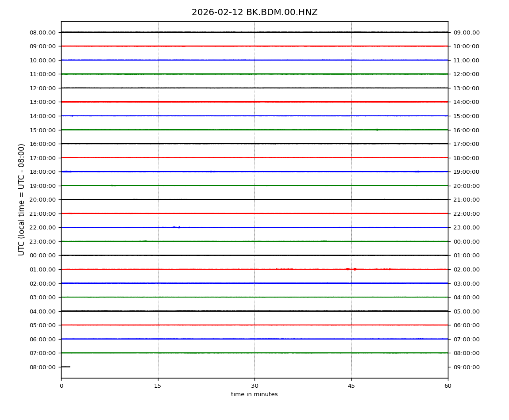Click the left-axis 01:00:00 UTC label
Viewport: 509px width, 420px height.
point(42,269)
